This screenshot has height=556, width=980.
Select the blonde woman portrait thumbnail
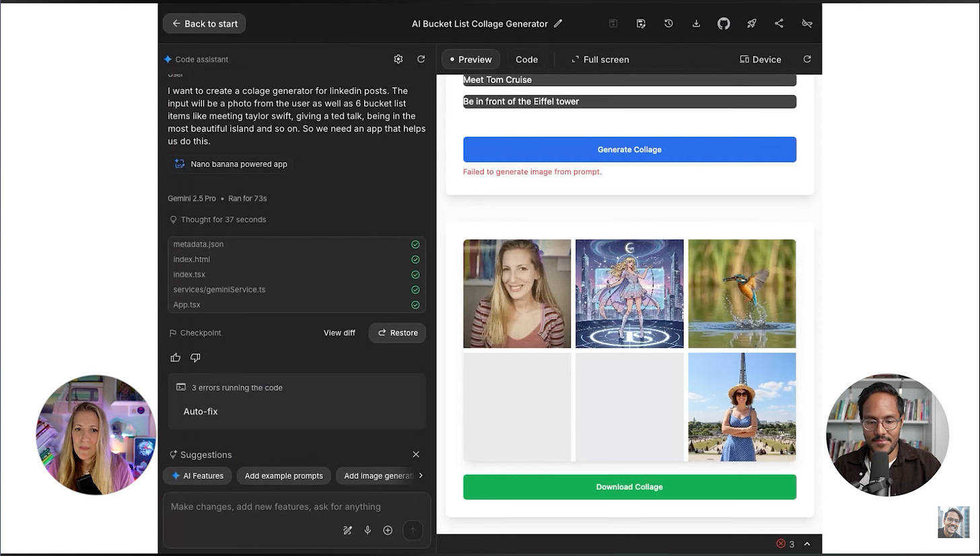(x=517, y=293)
